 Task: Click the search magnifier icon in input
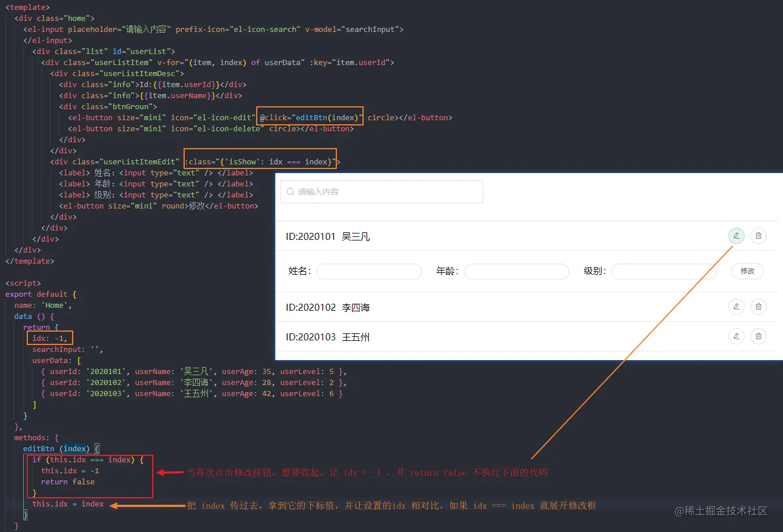[290, 192]
